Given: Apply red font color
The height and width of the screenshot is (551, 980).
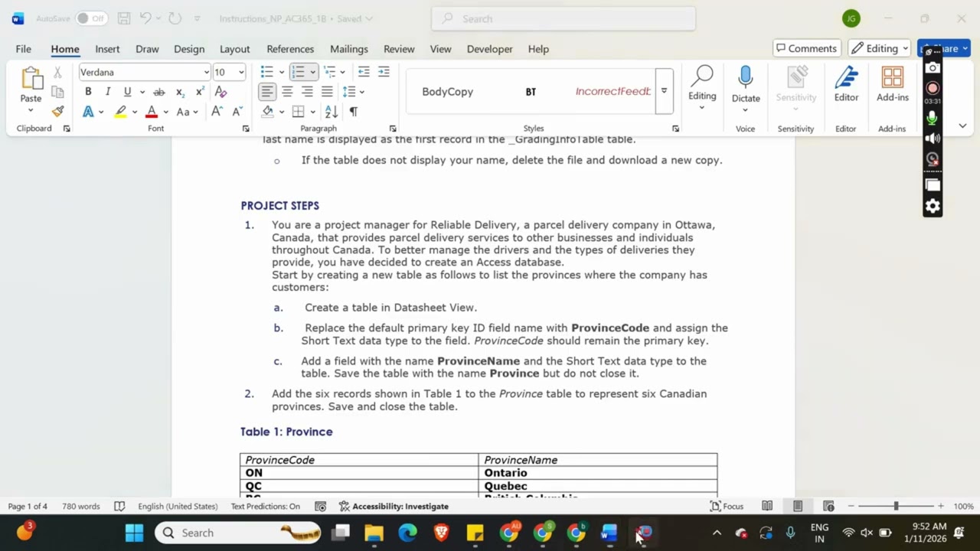Looking at the screenshot, I should (152, 112).
